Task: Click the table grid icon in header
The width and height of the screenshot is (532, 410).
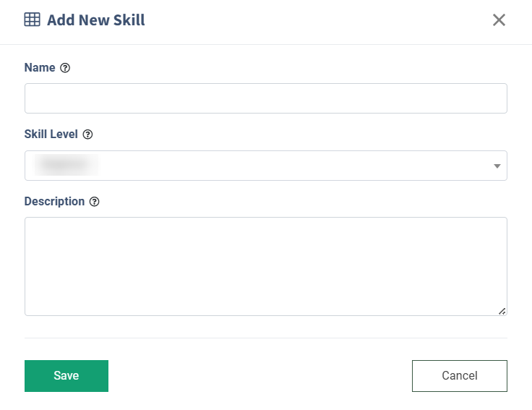Action: tap(32, 20)
